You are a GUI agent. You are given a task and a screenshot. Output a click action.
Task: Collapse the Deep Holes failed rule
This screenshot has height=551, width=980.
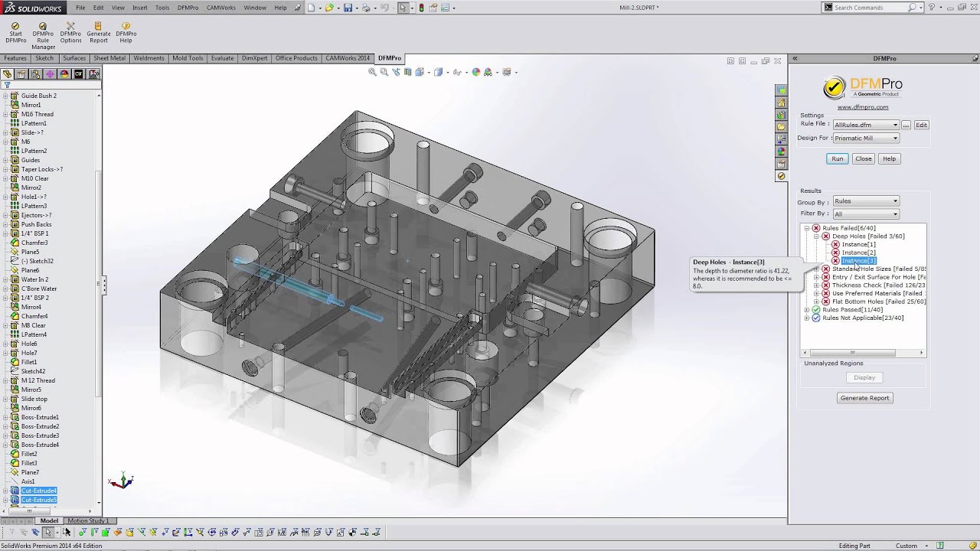click(x=816, y=236)
